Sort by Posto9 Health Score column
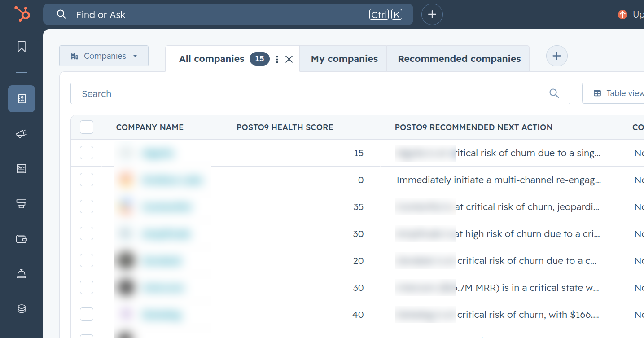 pos(285,127)
